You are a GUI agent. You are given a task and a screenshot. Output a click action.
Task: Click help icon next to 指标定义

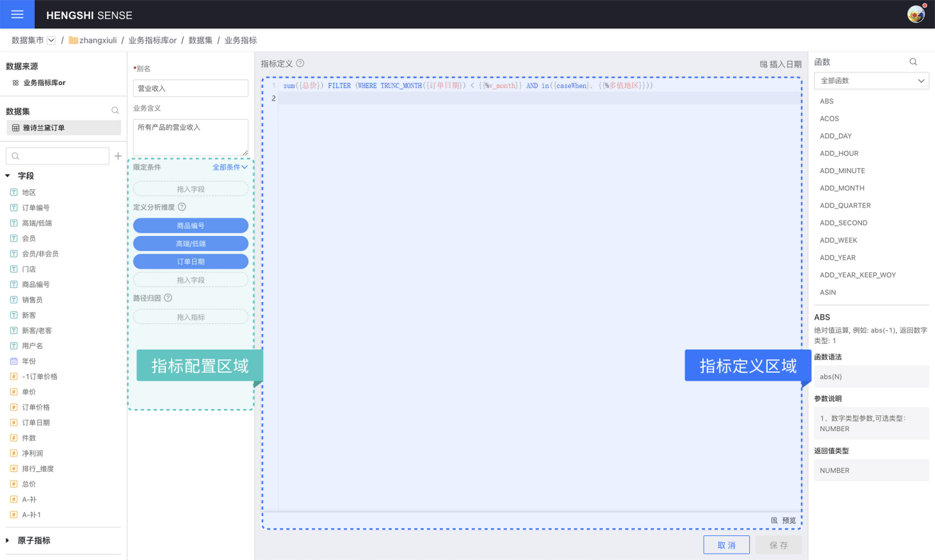click(300, 63)
